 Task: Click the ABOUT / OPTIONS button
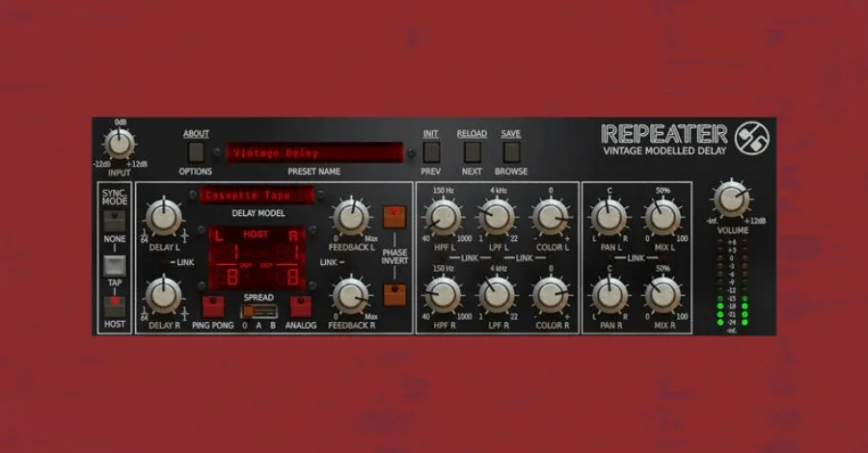tap(196, 152)
